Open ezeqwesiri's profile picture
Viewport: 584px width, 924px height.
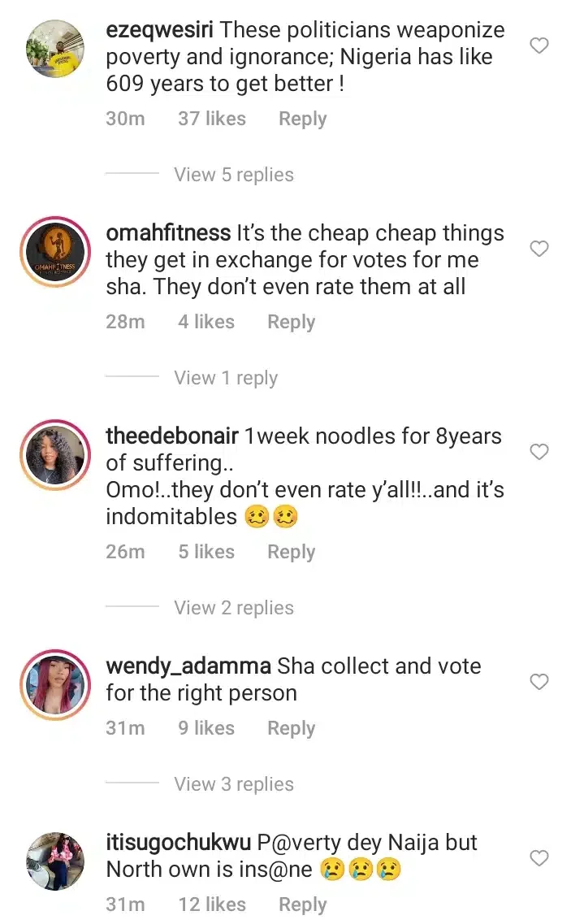pos(54,49)
